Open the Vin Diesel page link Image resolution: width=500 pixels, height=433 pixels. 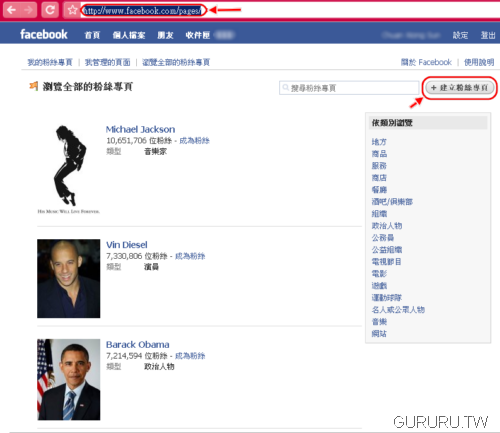point(127,245)
